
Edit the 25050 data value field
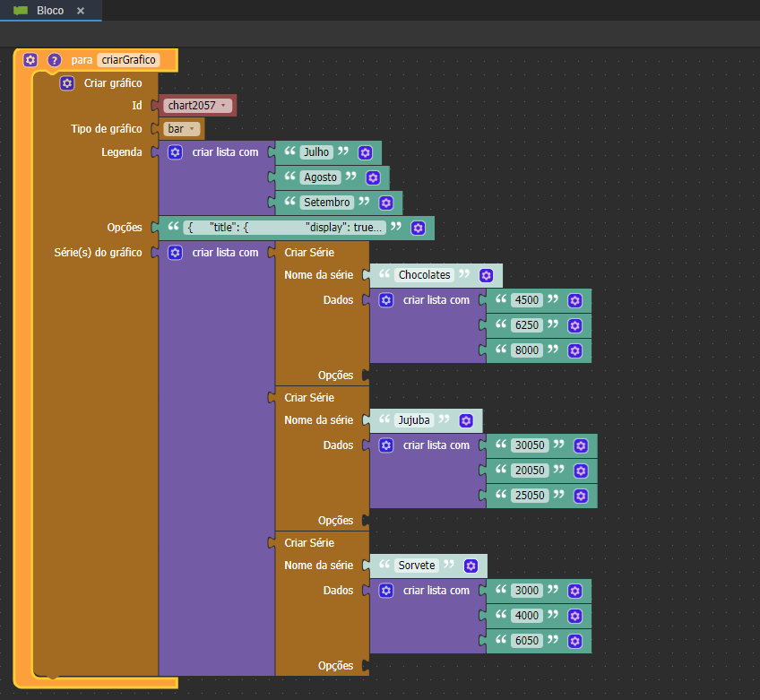[x=530, y=496]
